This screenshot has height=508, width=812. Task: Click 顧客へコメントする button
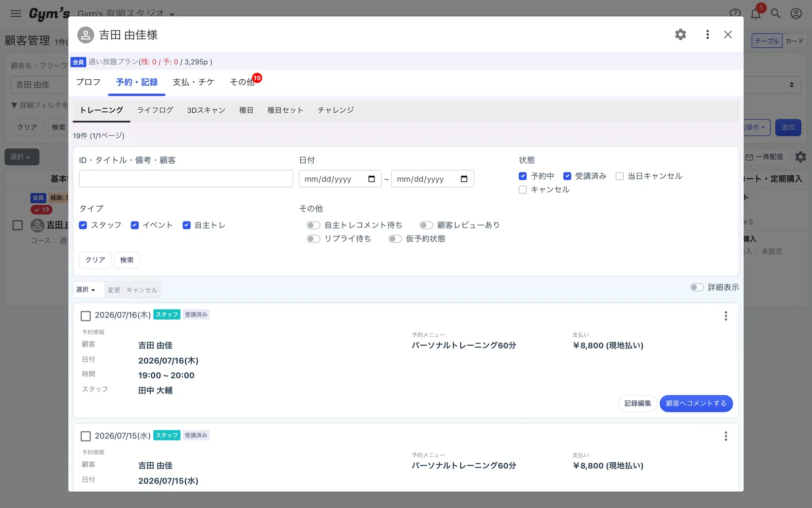(696, 403)
